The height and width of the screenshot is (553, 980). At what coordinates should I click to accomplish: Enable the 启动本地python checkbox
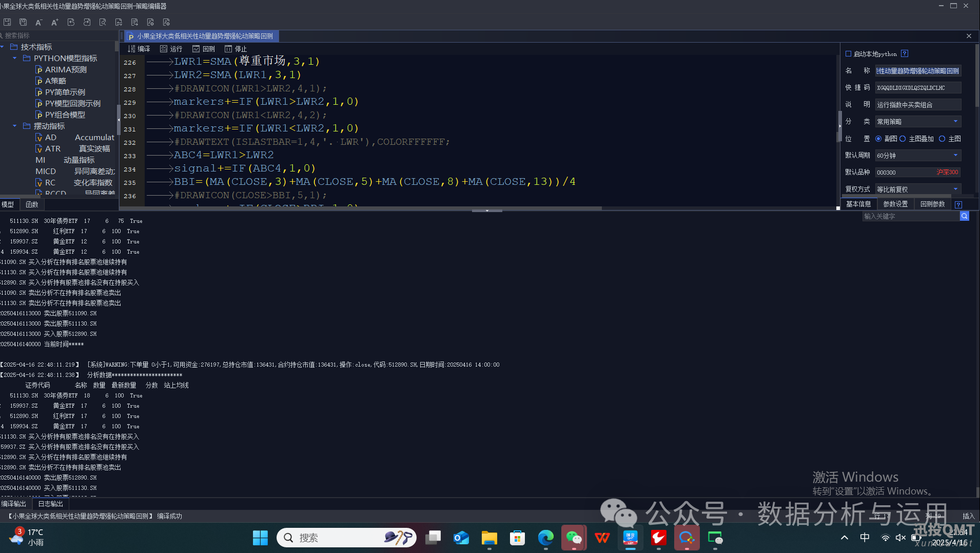pos(848,54)
